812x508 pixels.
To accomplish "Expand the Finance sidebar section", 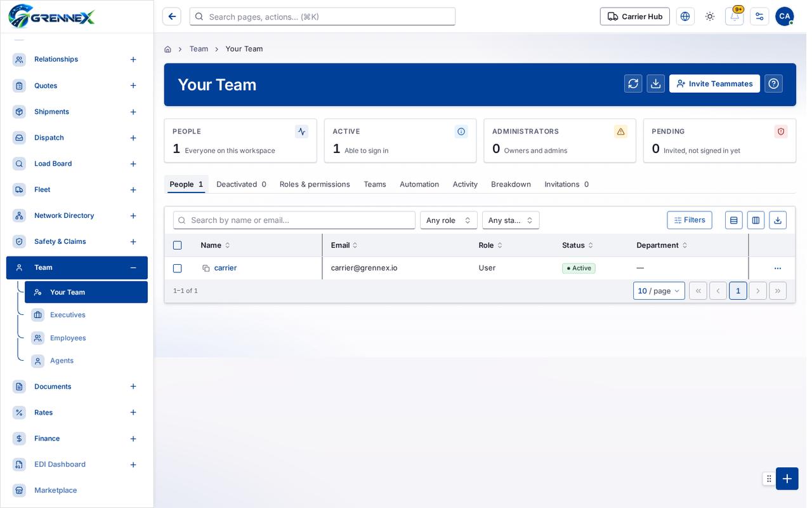I will [133, 439].
